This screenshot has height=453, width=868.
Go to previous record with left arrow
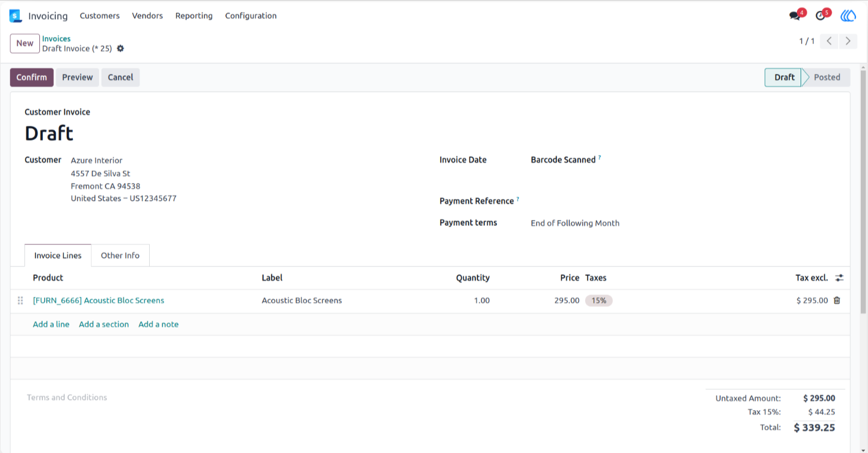(829, 41)
